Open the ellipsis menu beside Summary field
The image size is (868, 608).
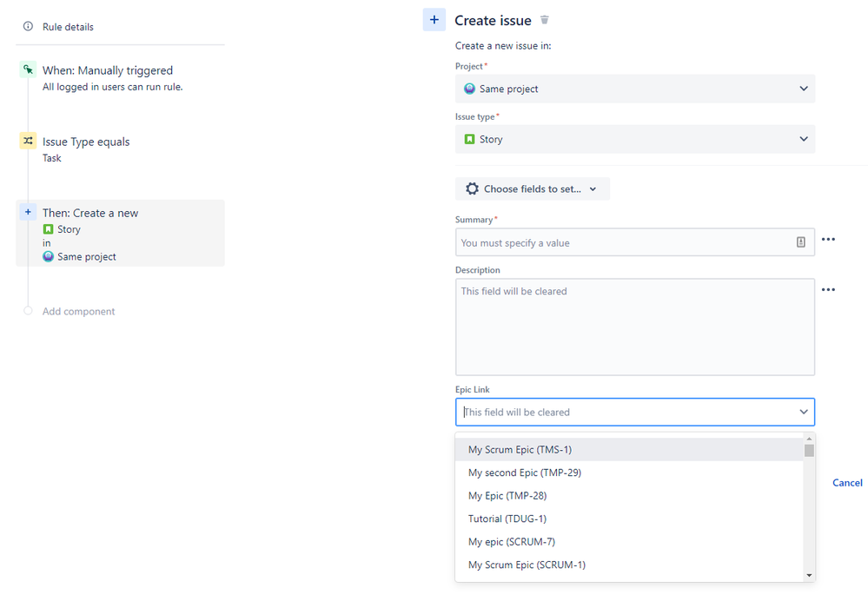pyautogui.click(x=828, y=240)
